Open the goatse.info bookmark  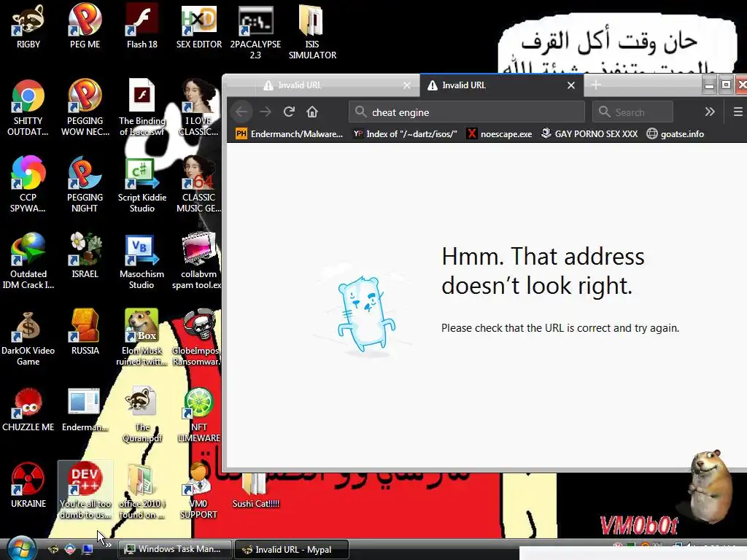(675, 134)
